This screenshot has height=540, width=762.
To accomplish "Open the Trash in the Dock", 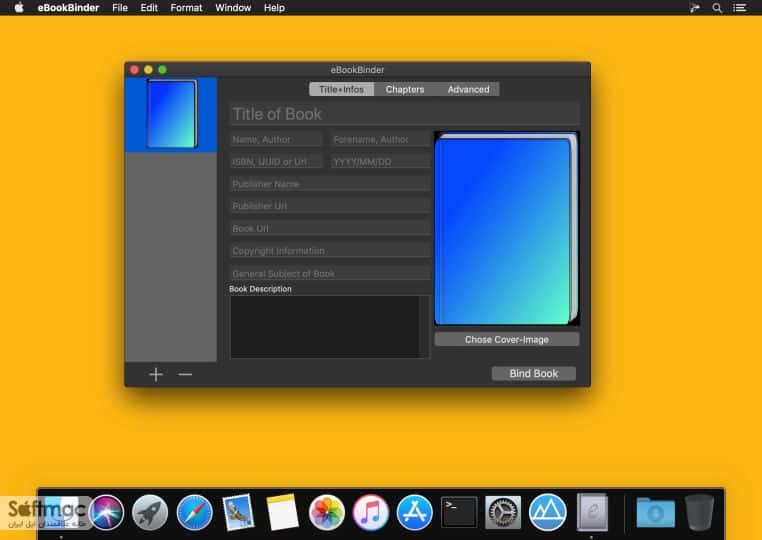I will [x=699, y=512].
